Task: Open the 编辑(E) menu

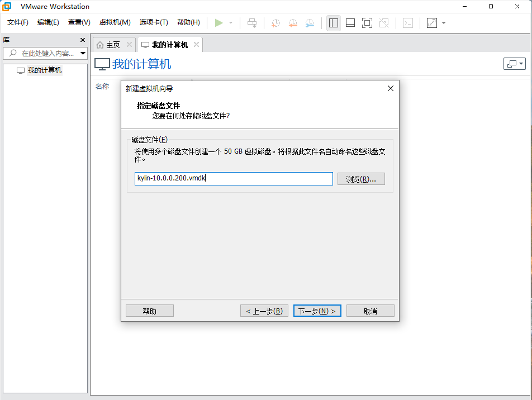Action: tap(48, 22)
